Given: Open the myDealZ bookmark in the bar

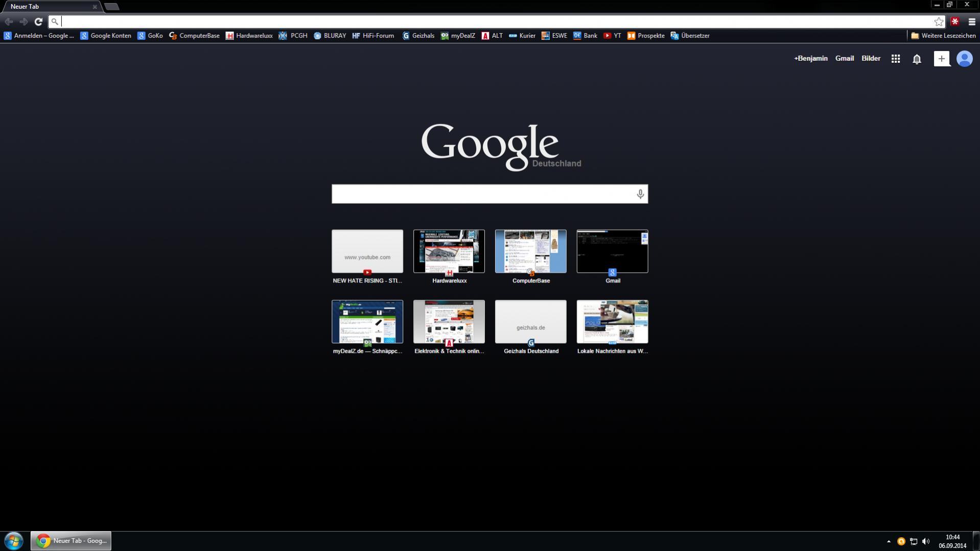Looking at the screenshot, I should tap(458, 36).
